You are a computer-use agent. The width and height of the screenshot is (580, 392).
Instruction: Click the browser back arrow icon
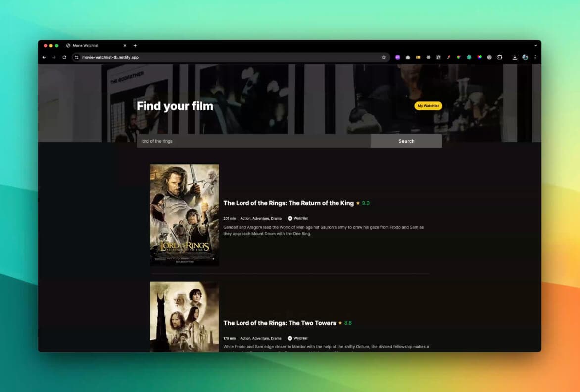[x=44, y=57]
